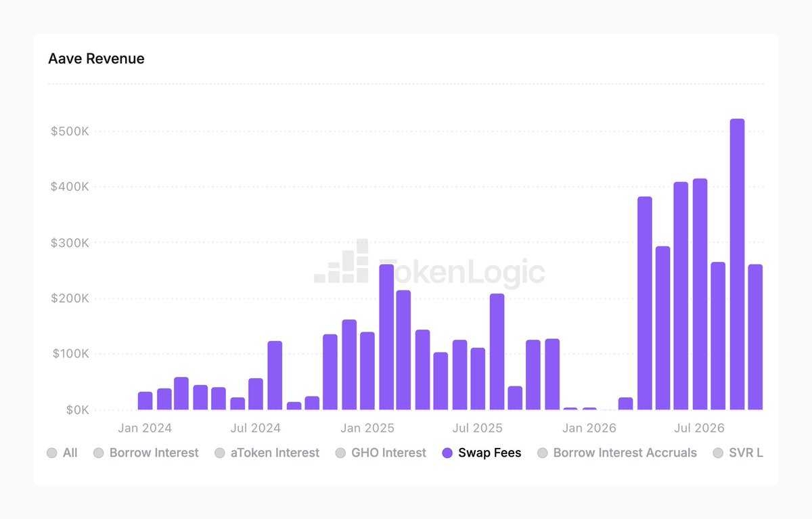Click the $400K y-axis label
The image size is (812, 519).
point(70,187)
